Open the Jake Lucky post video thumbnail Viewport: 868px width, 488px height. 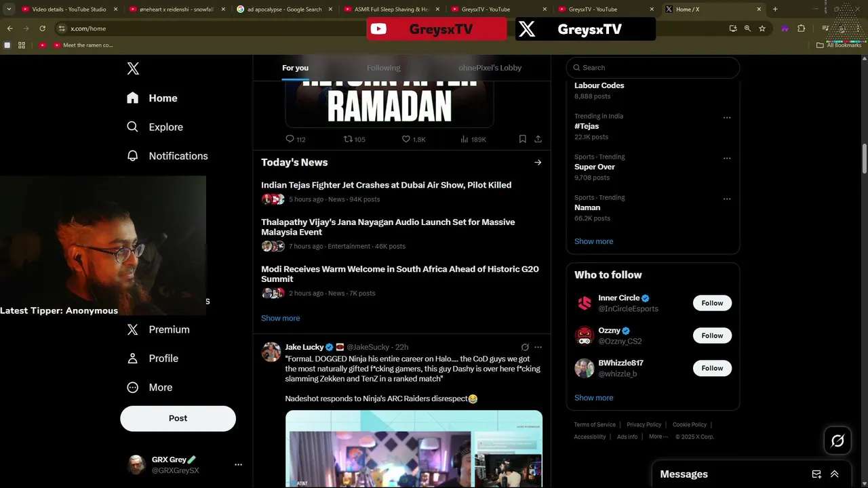414,449
